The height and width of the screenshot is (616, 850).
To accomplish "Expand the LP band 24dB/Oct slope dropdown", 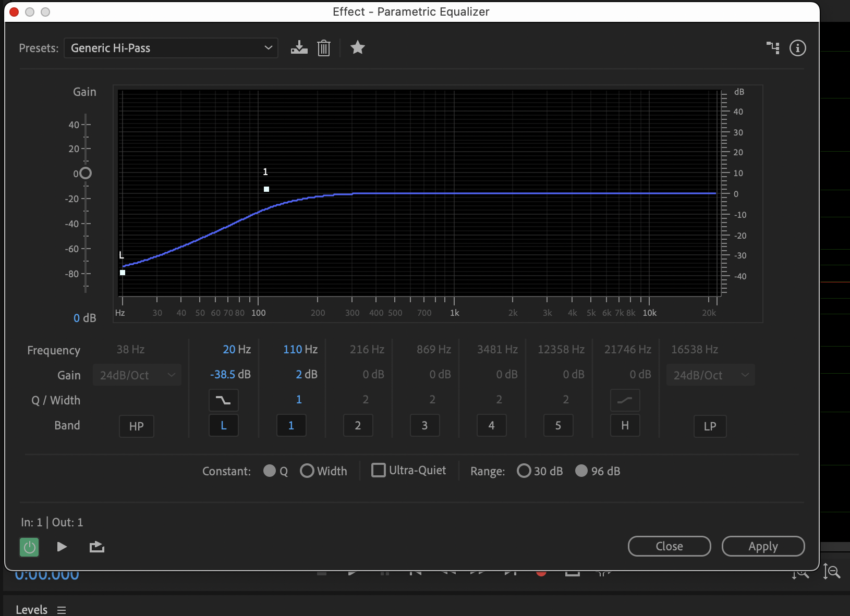I will (710, 375).
